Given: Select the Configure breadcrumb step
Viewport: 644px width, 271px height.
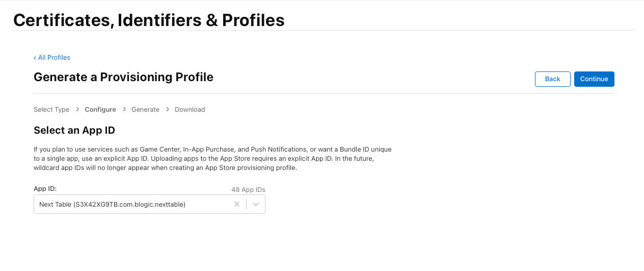Looking at the screenshot, I should pos(100,109).
